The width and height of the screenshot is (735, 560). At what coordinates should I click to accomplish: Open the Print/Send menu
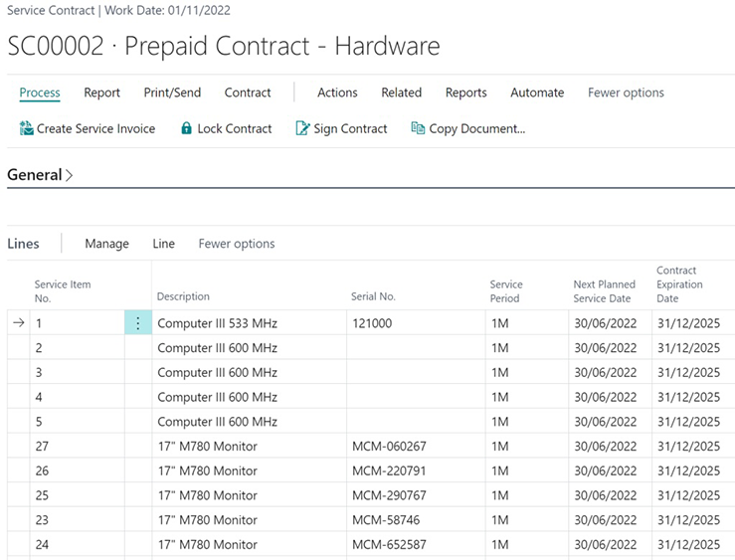coord(172,93)
